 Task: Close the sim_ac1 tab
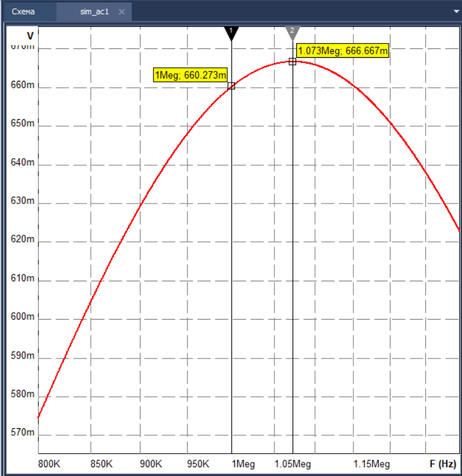pos(122,12)
